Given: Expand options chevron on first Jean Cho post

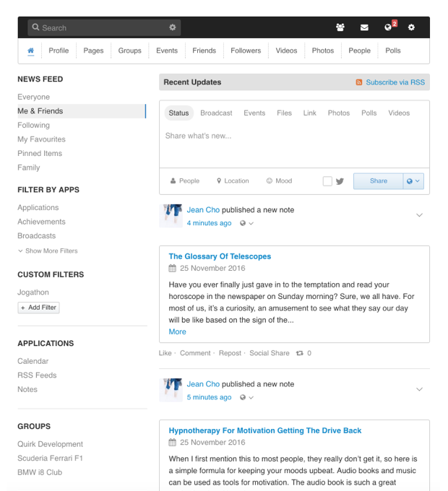Looking at the screenshot, I should [419, 215].
